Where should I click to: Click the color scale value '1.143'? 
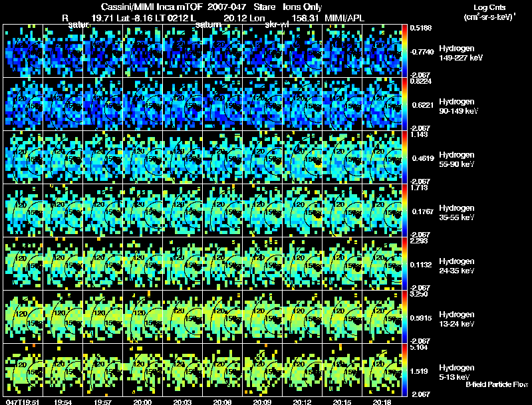point(419,134)
